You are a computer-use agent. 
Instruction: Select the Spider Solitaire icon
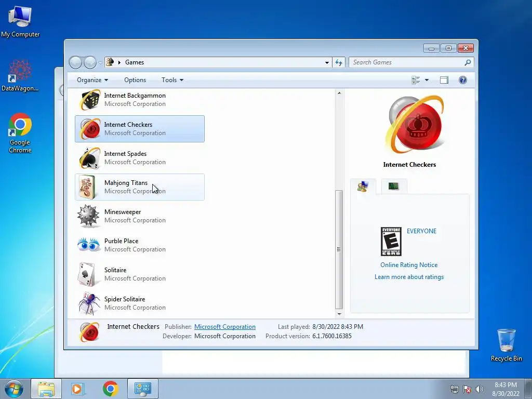pos(89,303)
